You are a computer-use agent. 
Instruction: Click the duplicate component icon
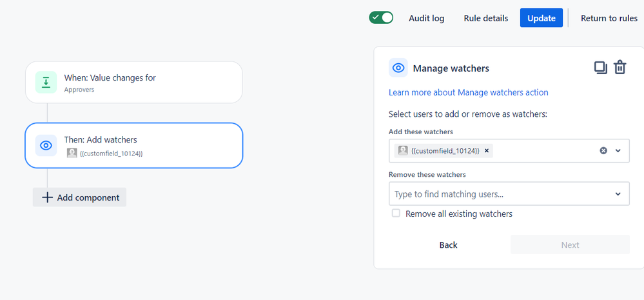601,68
